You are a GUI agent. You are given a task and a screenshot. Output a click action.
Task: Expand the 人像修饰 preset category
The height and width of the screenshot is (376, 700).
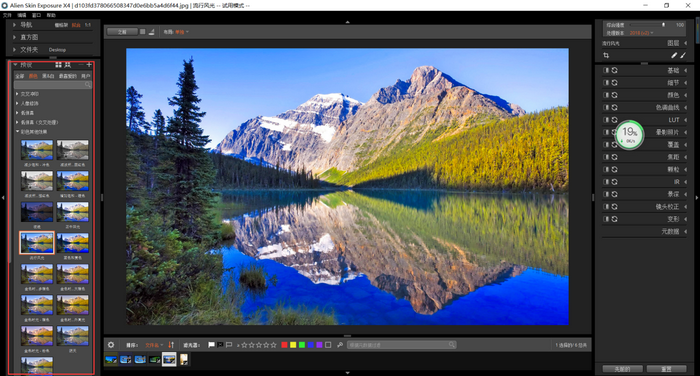(x=29, y=103)
